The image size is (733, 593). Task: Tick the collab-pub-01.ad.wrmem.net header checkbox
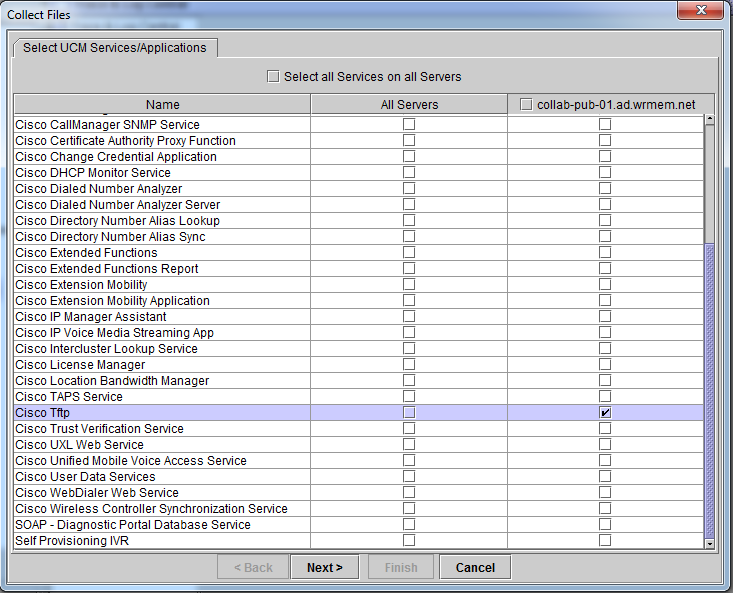(x=526, y=105)
